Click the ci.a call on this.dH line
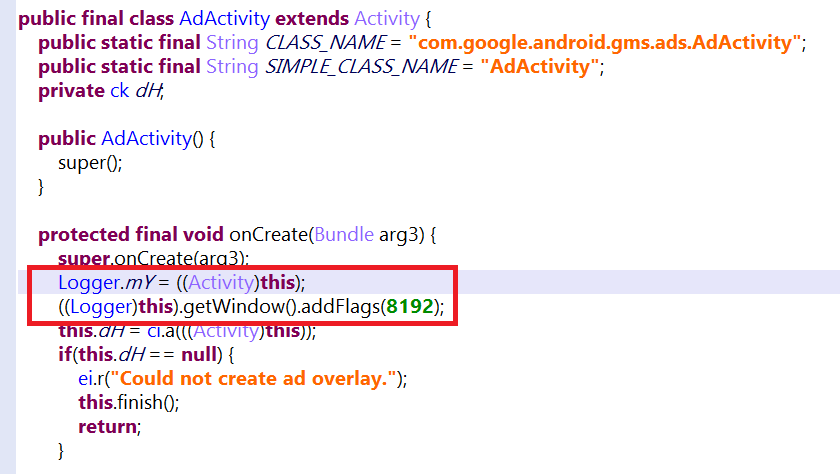 click(231, 331)
